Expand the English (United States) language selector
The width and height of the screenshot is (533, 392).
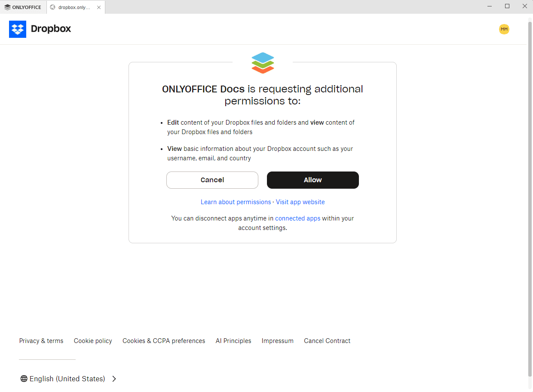tap(67, 378)
